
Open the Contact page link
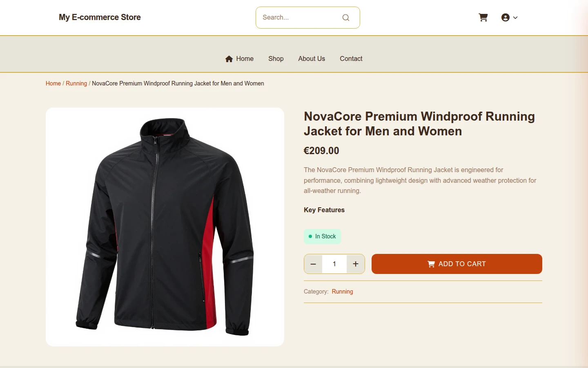point(351,58)
